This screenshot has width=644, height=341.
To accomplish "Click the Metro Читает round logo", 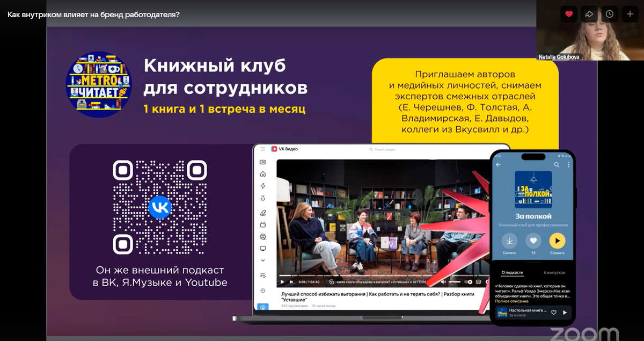I will click(98, 84).
